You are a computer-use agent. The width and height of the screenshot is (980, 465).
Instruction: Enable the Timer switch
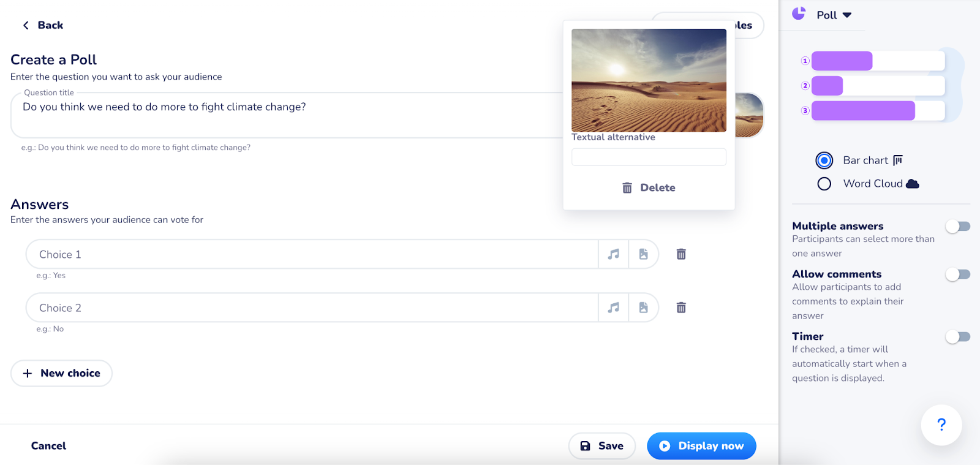957,337
